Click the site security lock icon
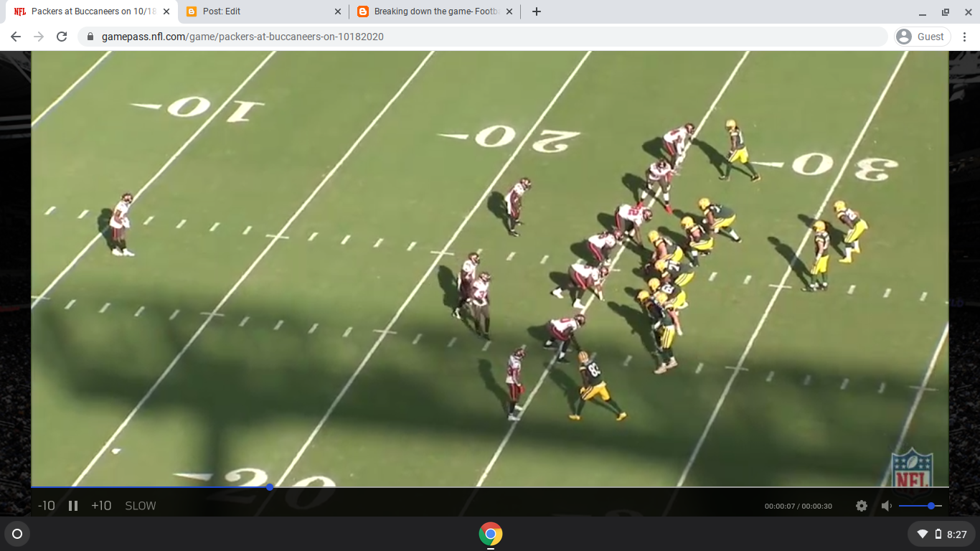 (x=89, y=36)
